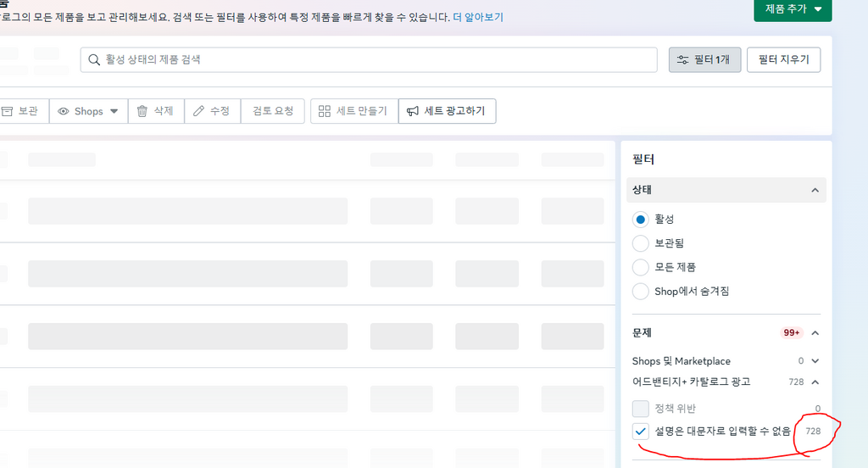Click the trash can delete icon

(x=142, y=111)
